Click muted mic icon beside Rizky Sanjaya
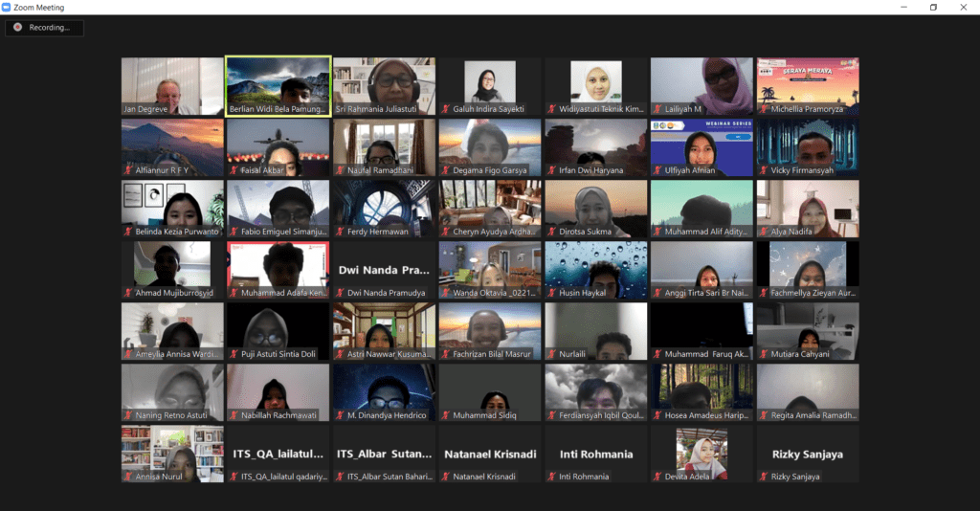Image resolution: width=980 pixels, height=511 pixels. (x=763, y=477)
